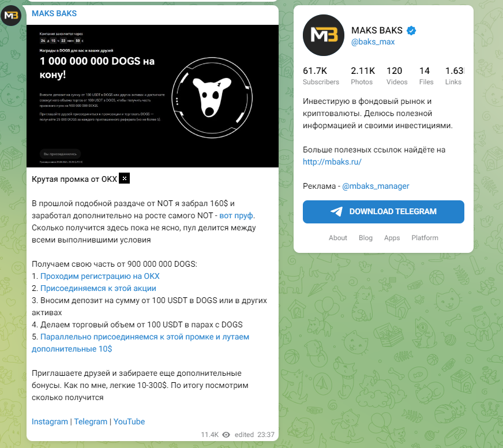This screenshot has height=448, width=503.
Task: Open the 'вот пруф' link
Action: [236, 215]
